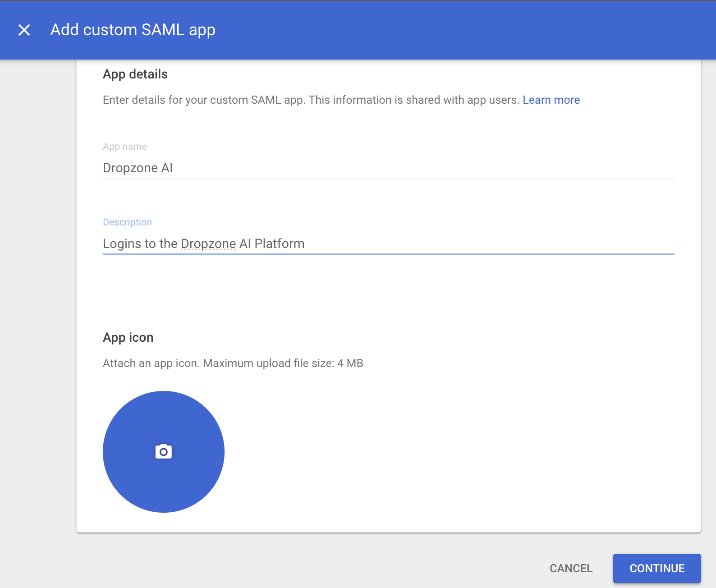Close the Add custom SAML app dialog
The image size is (716, 588).
click(24, 30)
